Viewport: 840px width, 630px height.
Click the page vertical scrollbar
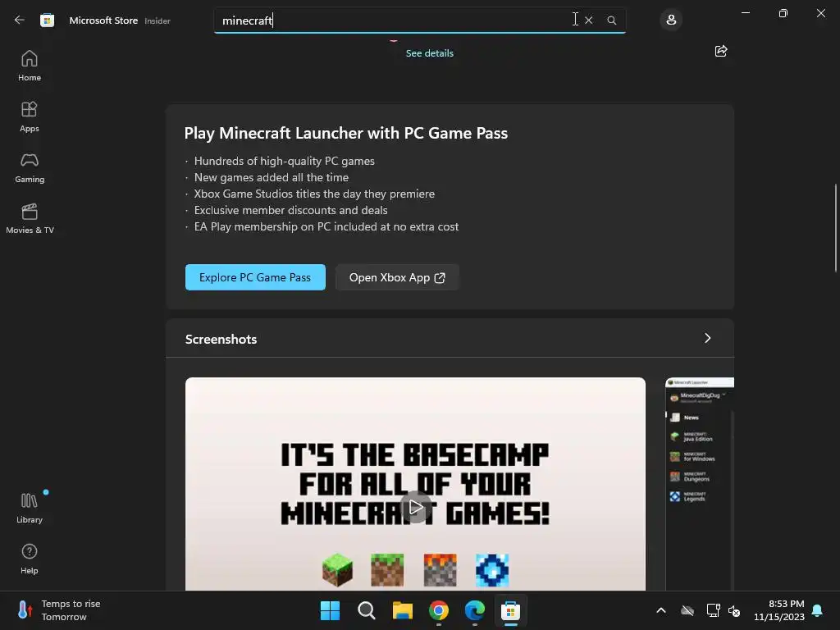point(836,228)
